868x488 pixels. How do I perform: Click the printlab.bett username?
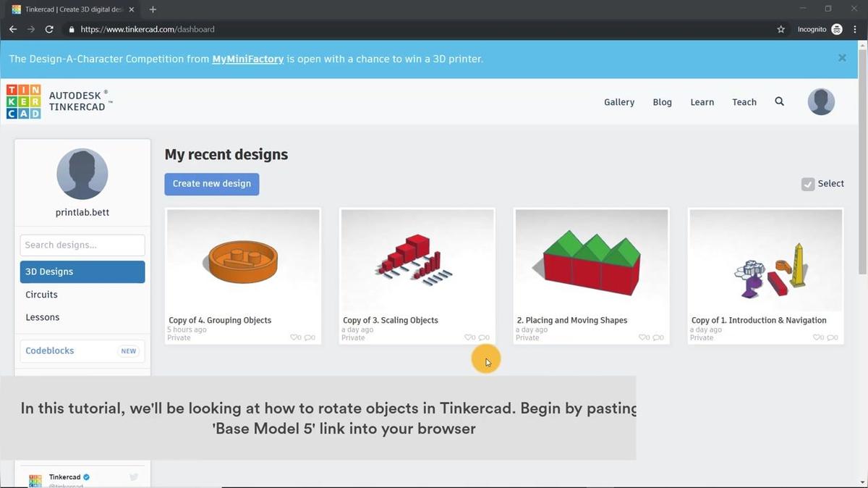click(x=82, y=213)
